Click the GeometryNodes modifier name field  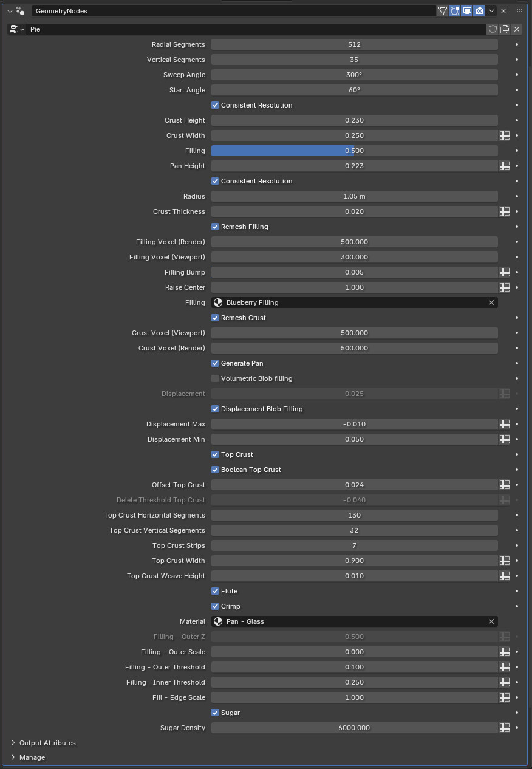tap(231, 11)
